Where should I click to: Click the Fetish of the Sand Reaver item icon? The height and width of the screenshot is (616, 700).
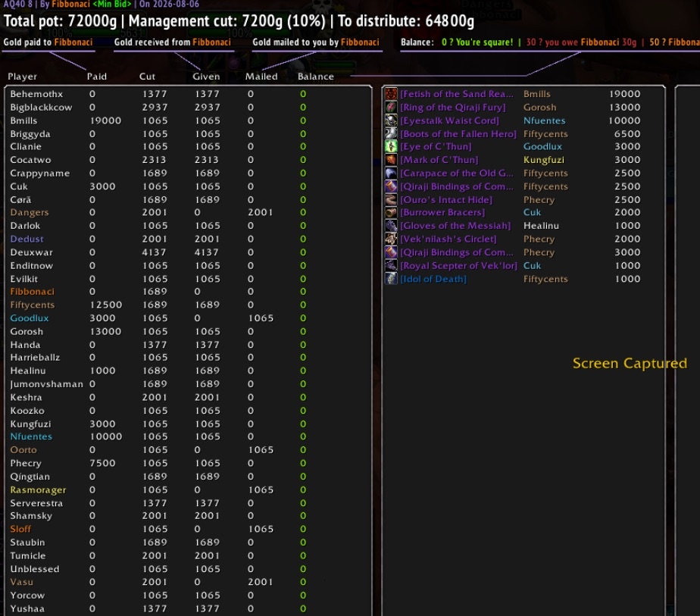tap(391, 94)
